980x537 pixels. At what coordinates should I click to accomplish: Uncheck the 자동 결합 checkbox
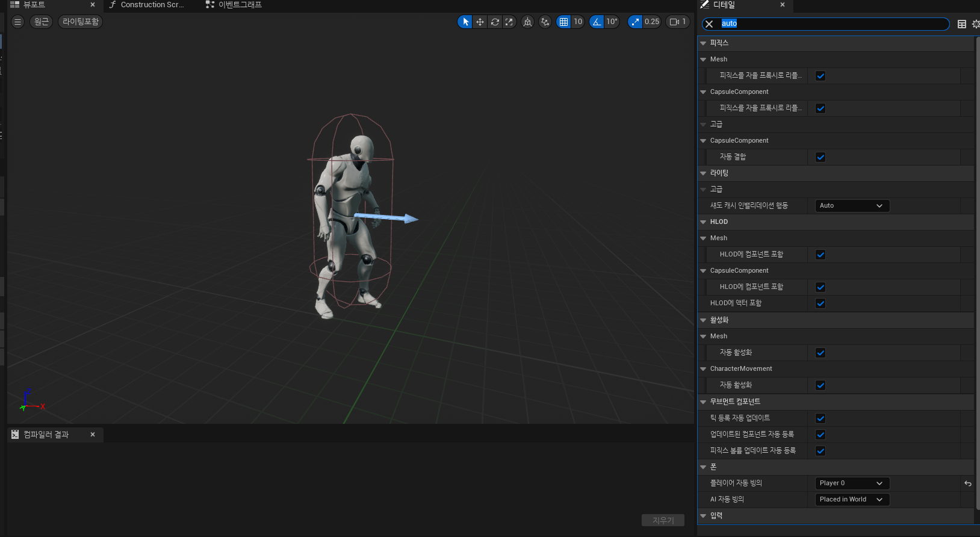tap(820, 157)
